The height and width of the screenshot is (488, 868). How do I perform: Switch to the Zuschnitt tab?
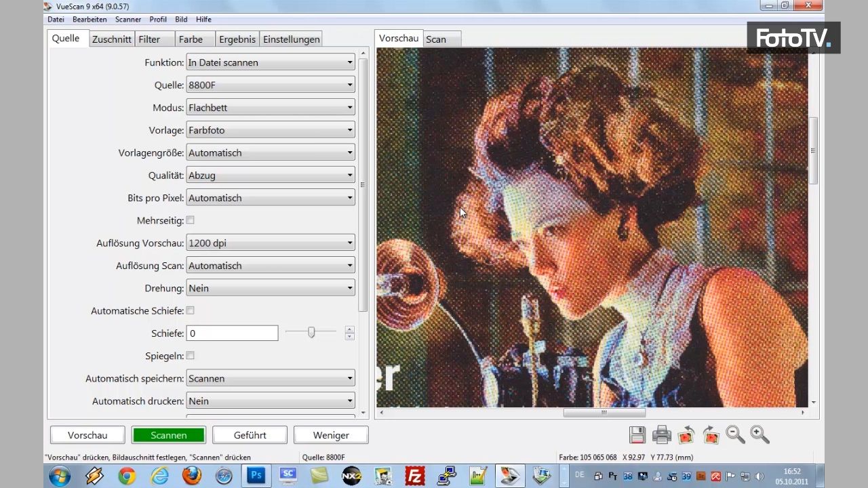(112, 39)
